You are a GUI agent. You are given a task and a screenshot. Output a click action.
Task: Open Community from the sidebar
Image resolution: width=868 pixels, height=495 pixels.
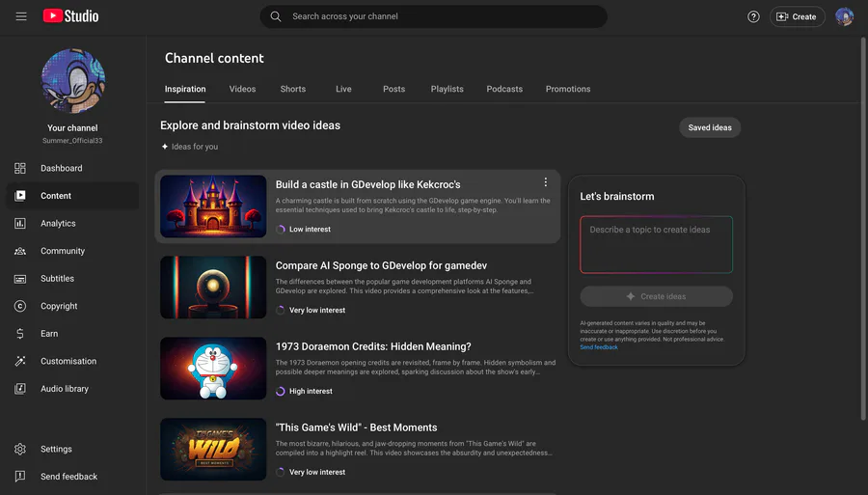[x=72, y=251]
